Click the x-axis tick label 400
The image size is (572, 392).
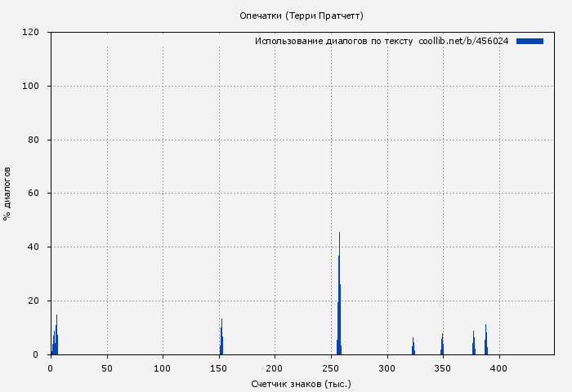click(x=498, y=368)
